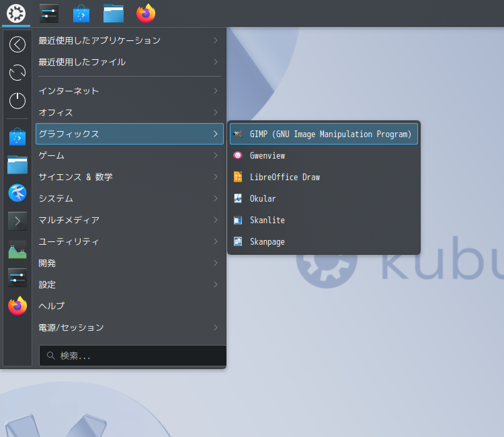This screenshot has height=437, width=504.
Task: Expand オフィス submenu arrow
Action: (x=216, y=112)
